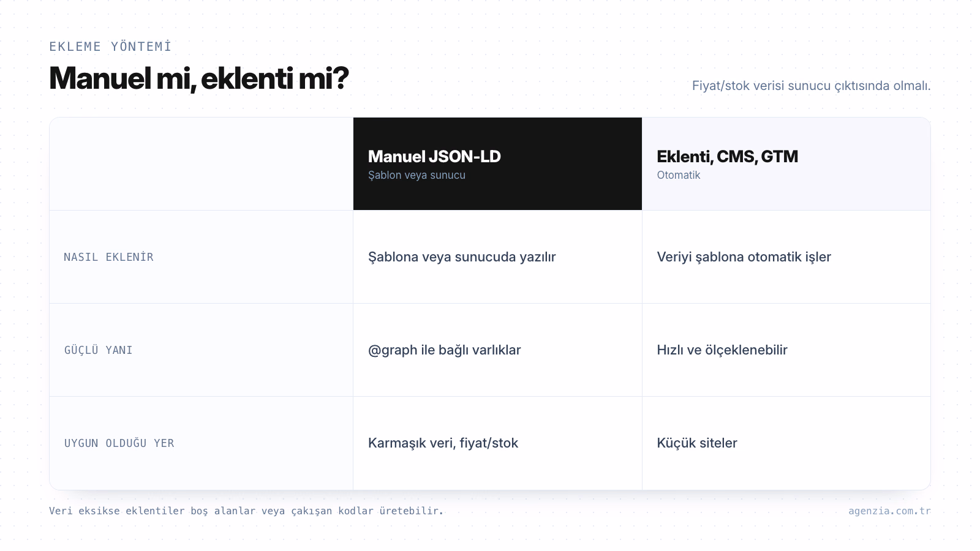Viewport: 980px width, 551px height.
Task: Click 'Şablon veya sunucu' subtitle
Action: click(x=417, y=175)
